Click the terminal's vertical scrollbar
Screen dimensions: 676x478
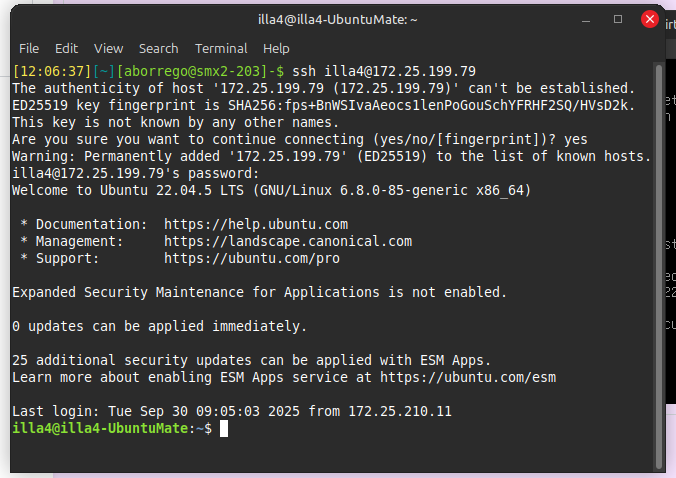[658, 260]
